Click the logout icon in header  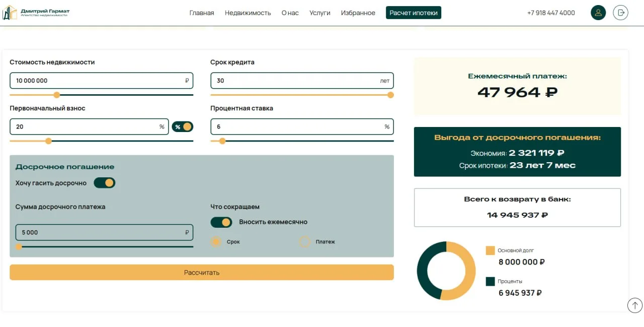(x=621, y=13)
